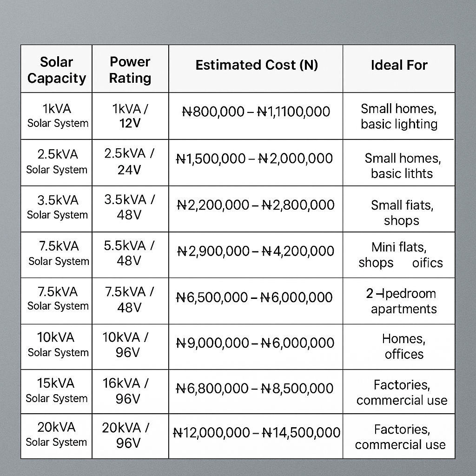Select the "Power Rating" column header
The width and height of the screenshot is (476, 476).
(130, 70)
